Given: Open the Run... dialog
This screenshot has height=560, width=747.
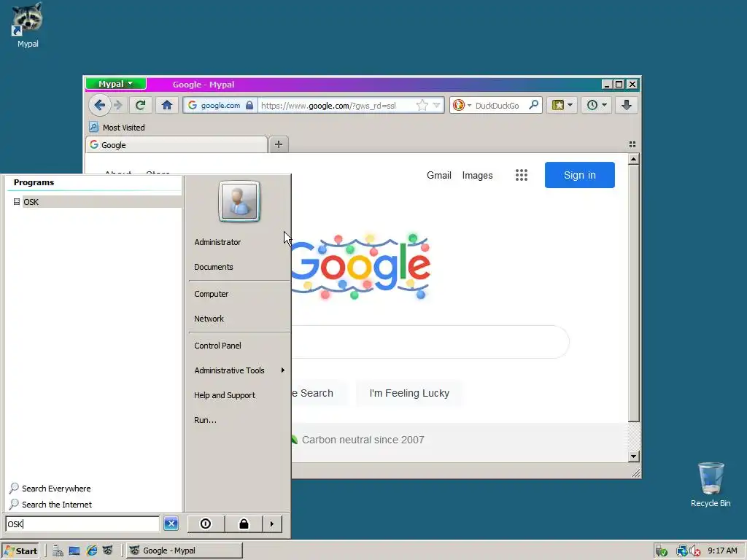Looking at the screenshot, I should pyautogui.click(x=205, y=420).
